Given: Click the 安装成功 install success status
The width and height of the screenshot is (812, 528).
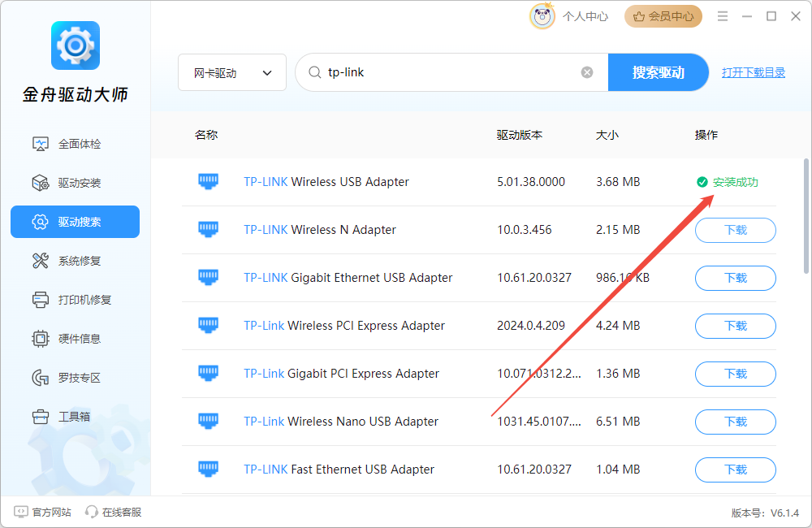Looking at the screenshot, I should pos(728,182).
